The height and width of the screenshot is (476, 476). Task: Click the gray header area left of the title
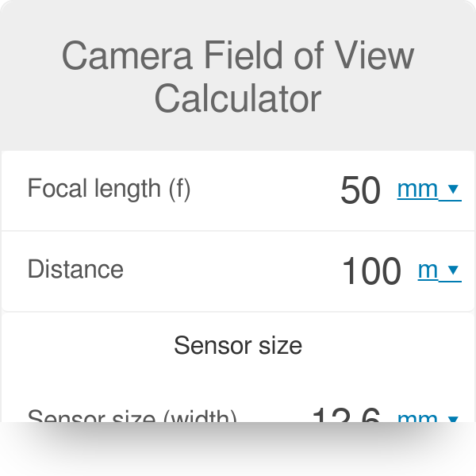(28, 79)
